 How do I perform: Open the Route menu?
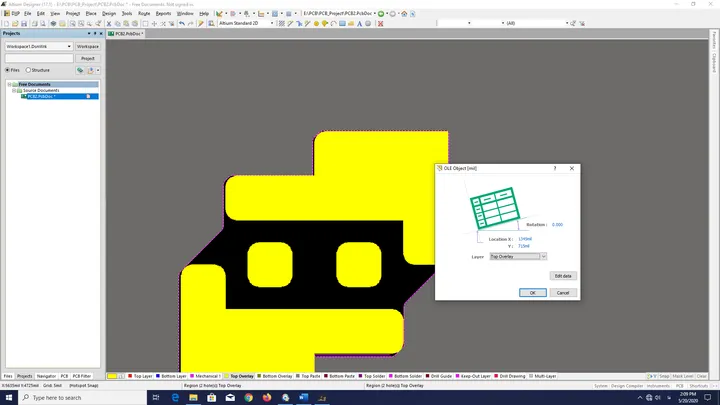tap(144, 14)
